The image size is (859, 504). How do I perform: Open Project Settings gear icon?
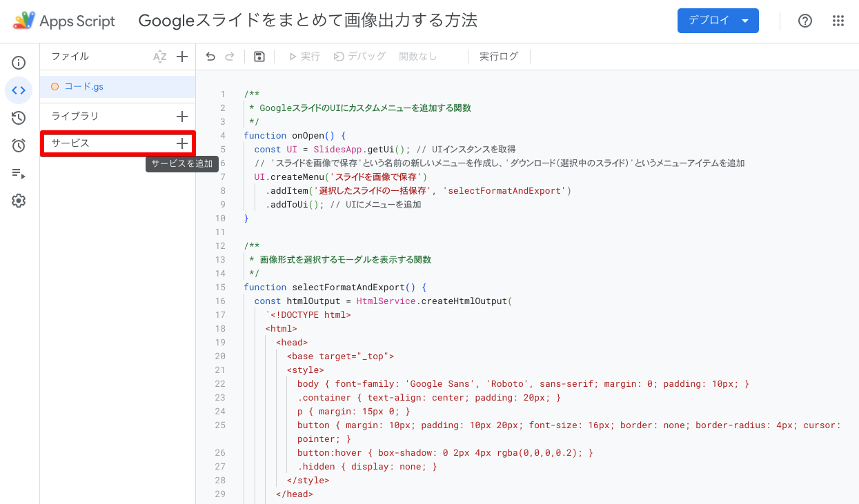click(x=19, y=201)
